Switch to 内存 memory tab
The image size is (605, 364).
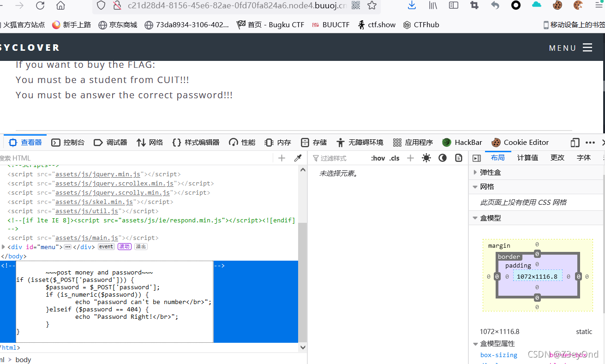pos(278,143)
